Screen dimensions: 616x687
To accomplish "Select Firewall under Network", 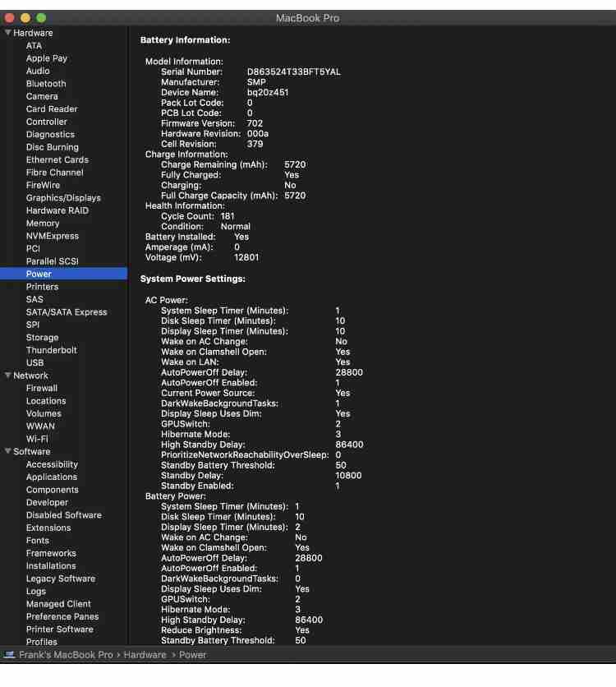I will pyautogui.click(x=42, y=388).
